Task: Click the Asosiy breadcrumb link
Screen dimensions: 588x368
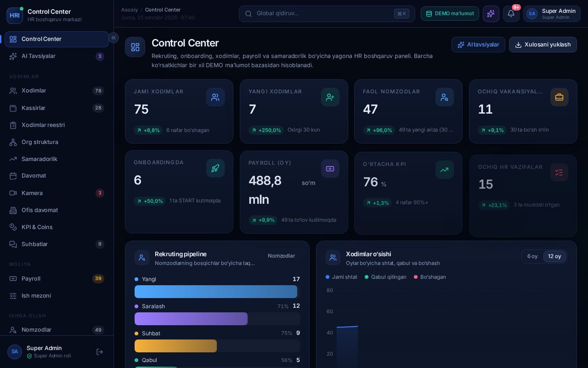Action: [x=130, y=10]
